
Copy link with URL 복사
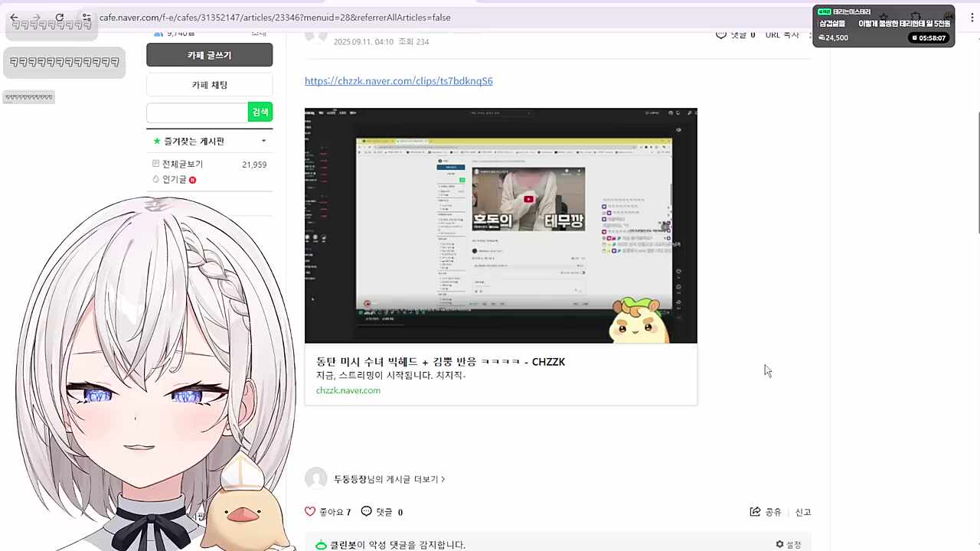pyautogui.click(x=782, y=34)
